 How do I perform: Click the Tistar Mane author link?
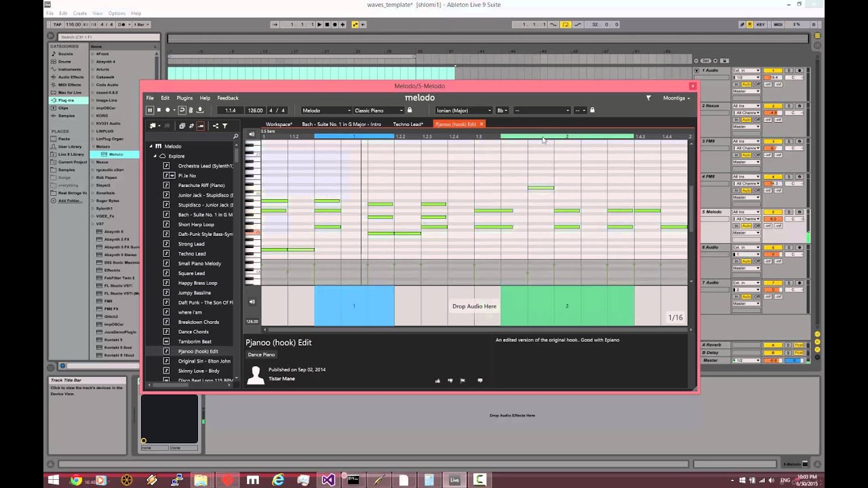281,379
